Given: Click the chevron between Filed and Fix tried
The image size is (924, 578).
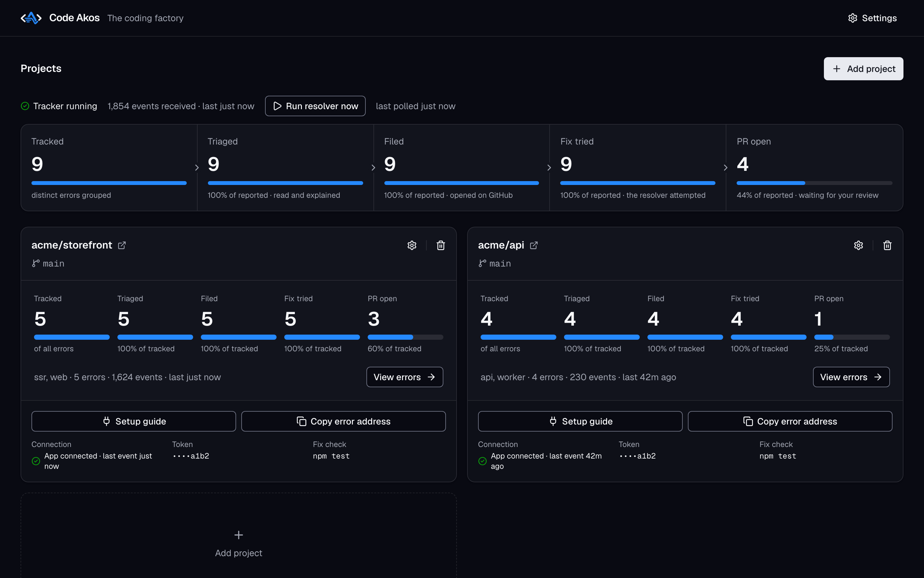Looking at the screenshot, I should pos(549,167).
